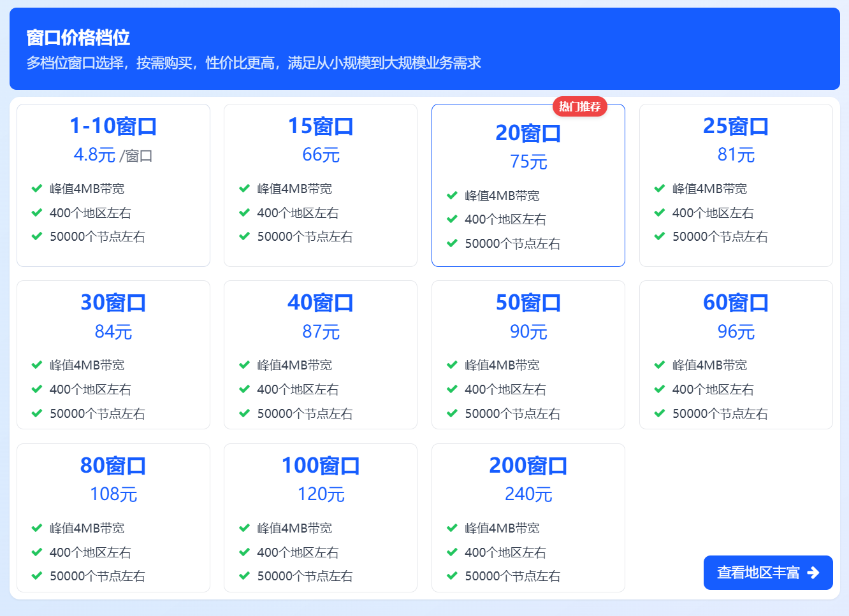Choose the 200窗口 plan heading
Viewport: 849px width, 616px height.
tap(528, 466)
